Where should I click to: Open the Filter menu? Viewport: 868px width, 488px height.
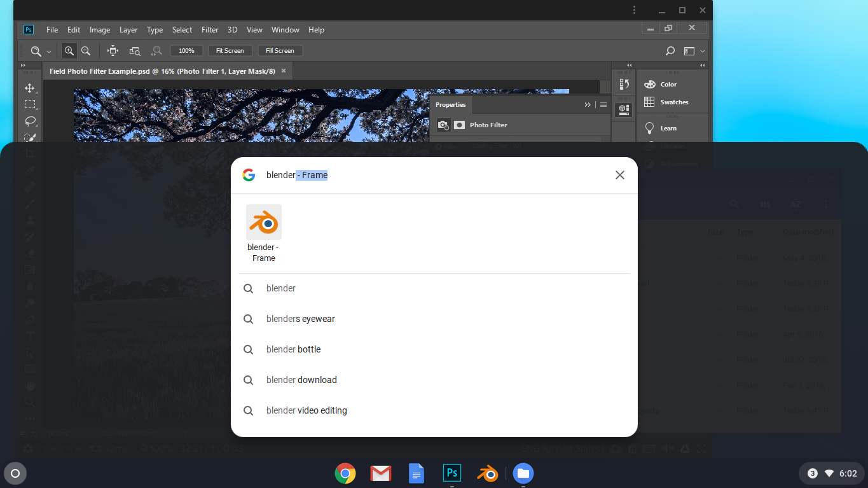tap(210, 30)
